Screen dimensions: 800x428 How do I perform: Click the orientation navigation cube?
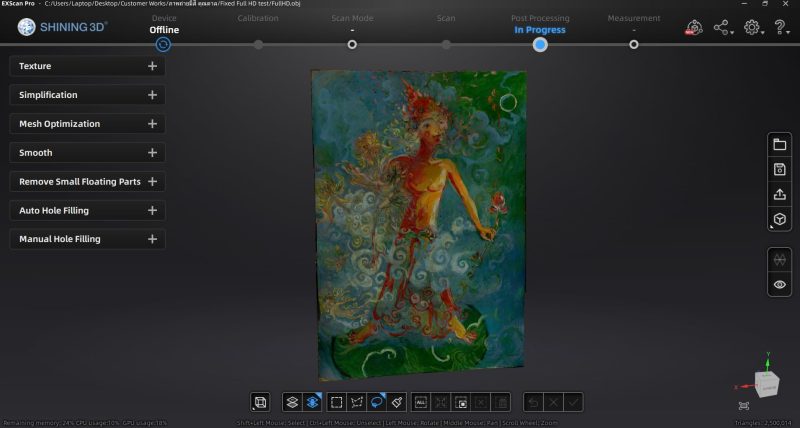pos(767,383)
